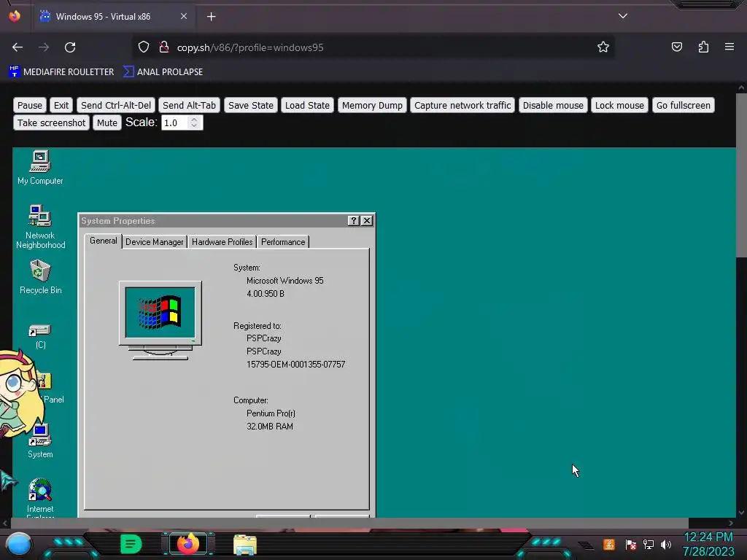Open the MEDIAFIRE ROULETTER bookmark

click(61, 72)
